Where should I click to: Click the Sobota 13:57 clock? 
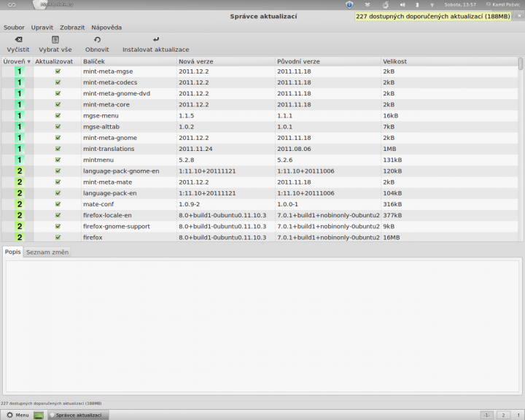pyautogui.click(x=460, y=4)
